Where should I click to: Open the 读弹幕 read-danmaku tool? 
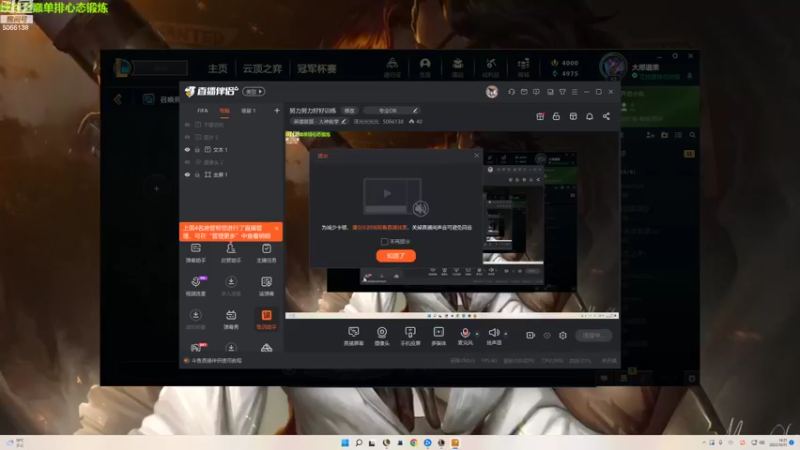coord(266,286)
